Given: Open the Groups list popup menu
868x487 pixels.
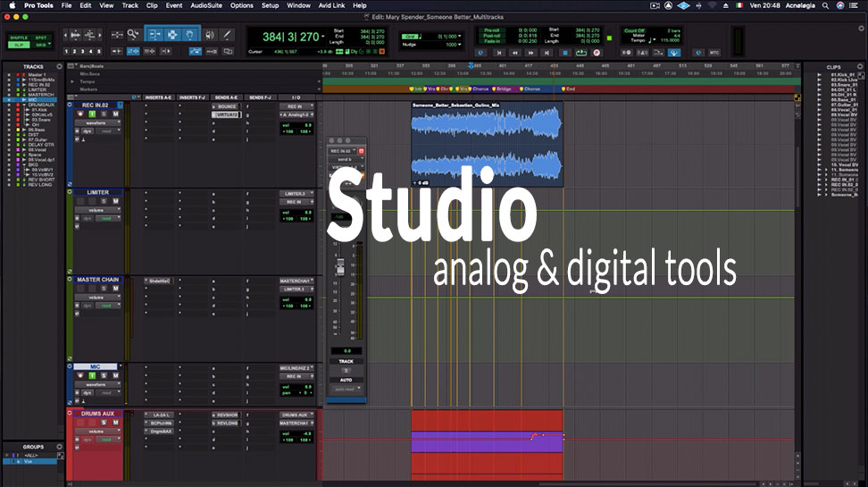Looking at the screenshot, I should tap(59, 447).
